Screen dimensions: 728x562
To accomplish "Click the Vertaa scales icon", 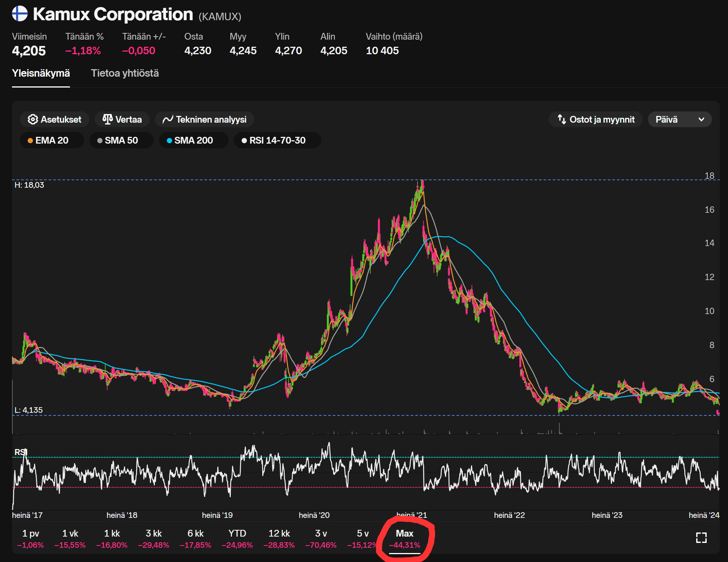I will coord(108,119).
